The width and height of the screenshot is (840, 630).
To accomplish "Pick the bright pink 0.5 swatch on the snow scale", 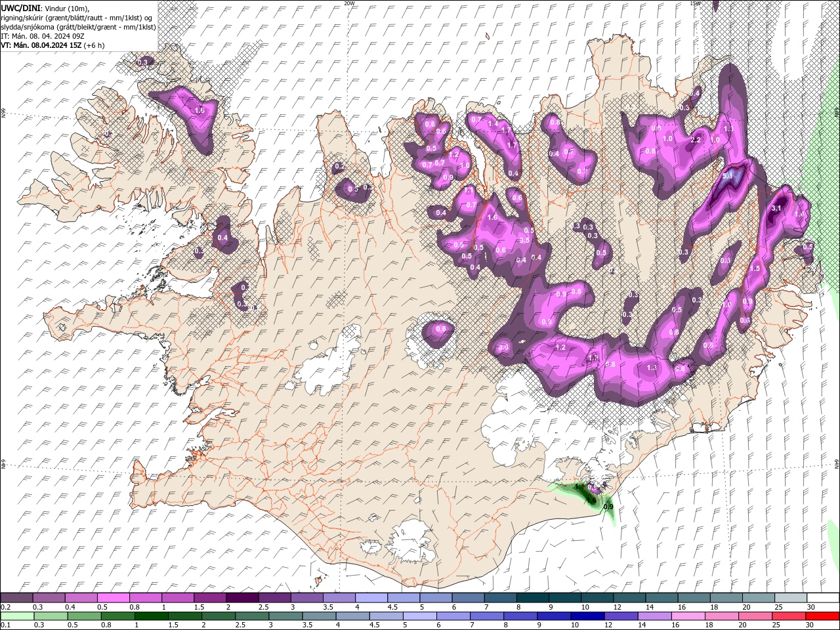I will pyautogui.click(x=113, y=598).
